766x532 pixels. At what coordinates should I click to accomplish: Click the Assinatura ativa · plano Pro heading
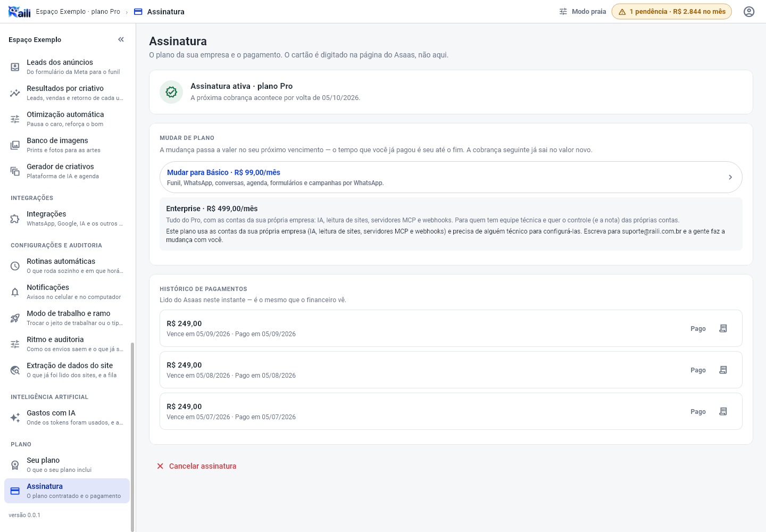tap(242, 86)
